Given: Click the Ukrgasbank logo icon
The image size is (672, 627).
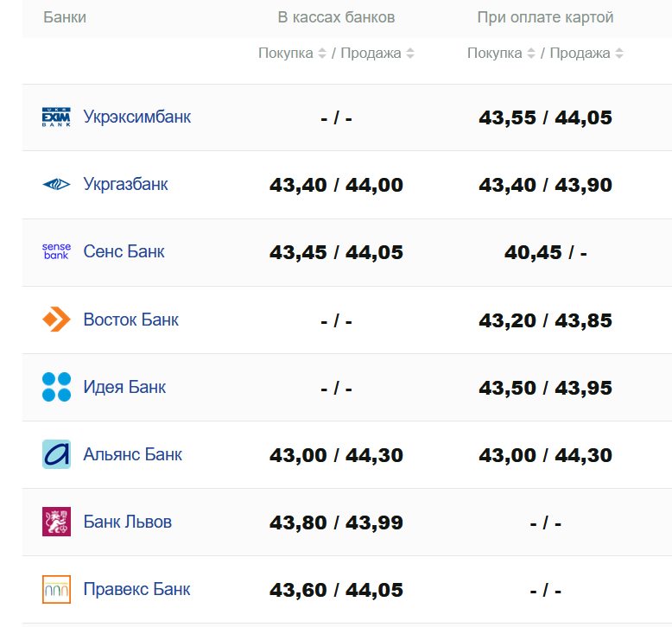Looking at the screenshot, I should coord(56,185).
